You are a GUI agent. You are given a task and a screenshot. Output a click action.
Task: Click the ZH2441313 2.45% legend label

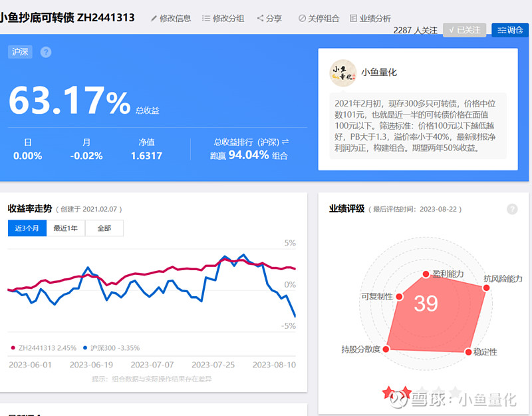pyautogui.click(x=47, y=347)
